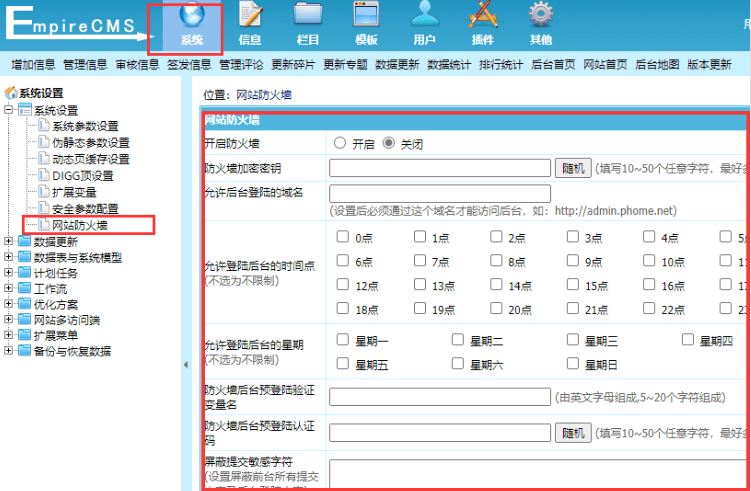Screen dimensions: 751x491
Task: Click the folder icon for 数据更新
Action: click(x=24, y=241)
